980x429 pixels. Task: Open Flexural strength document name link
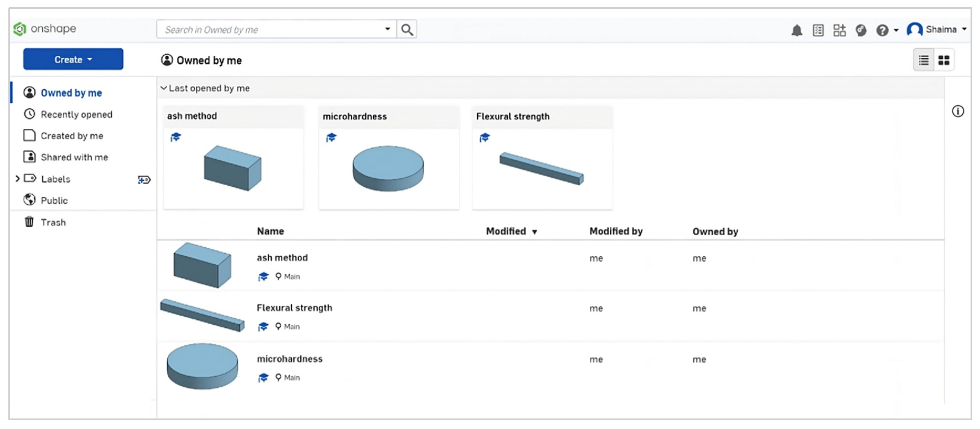pyautogui.click(x=294, y=308)
